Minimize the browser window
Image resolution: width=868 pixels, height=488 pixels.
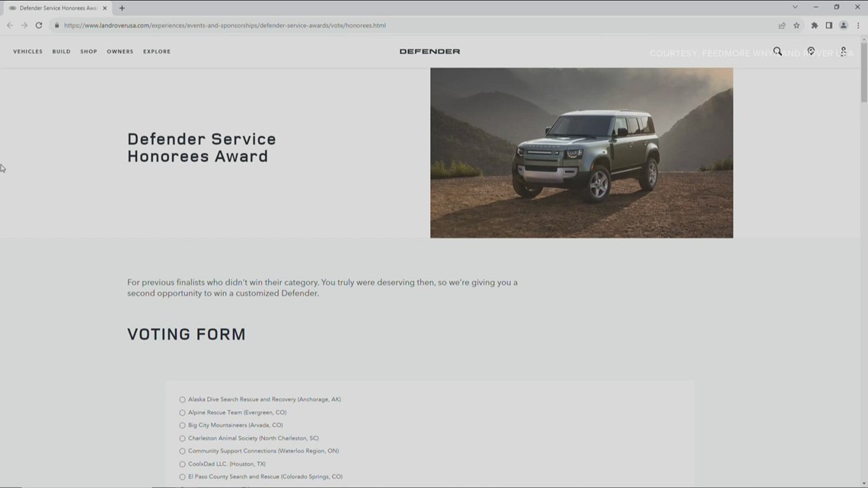click(816, 7)
